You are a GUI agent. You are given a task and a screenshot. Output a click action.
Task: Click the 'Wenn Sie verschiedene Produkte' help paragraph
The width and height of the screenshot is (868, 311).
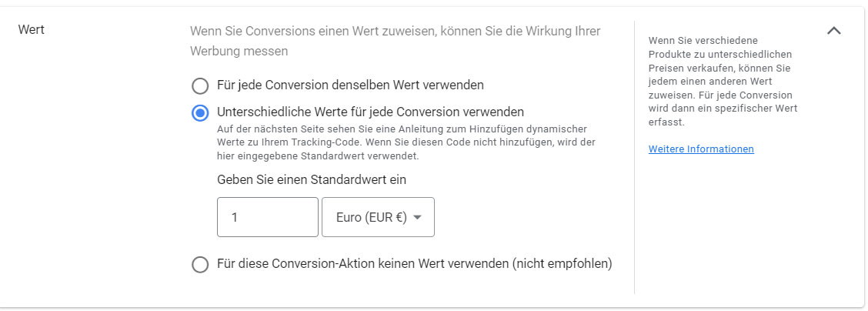click(x=723, y=81)
